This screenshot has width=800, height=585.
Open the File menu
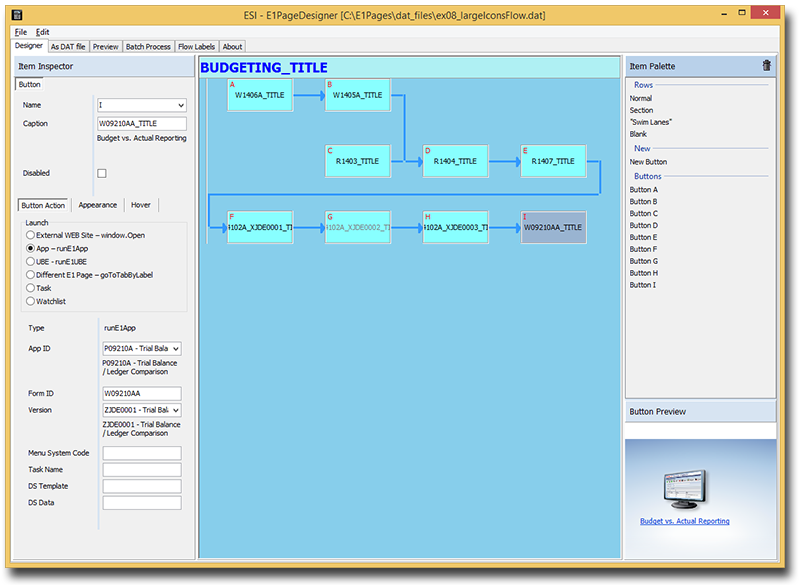(21, 32)
